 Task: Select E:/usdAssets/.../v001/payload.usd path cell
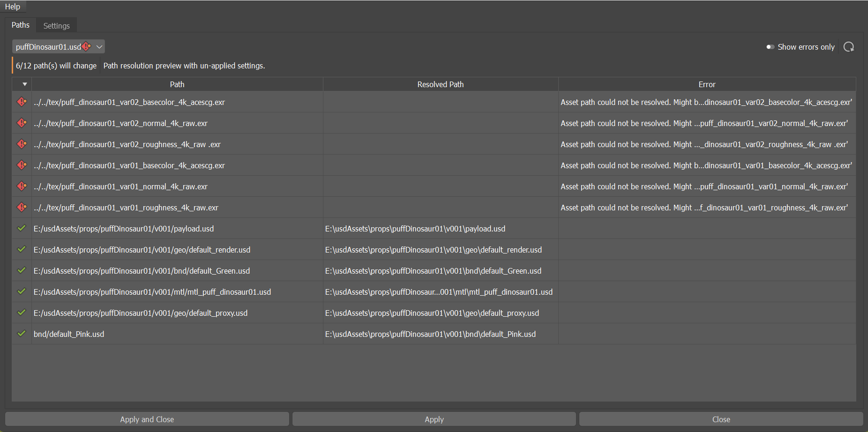pyautogui.click(x=177, y=228)
